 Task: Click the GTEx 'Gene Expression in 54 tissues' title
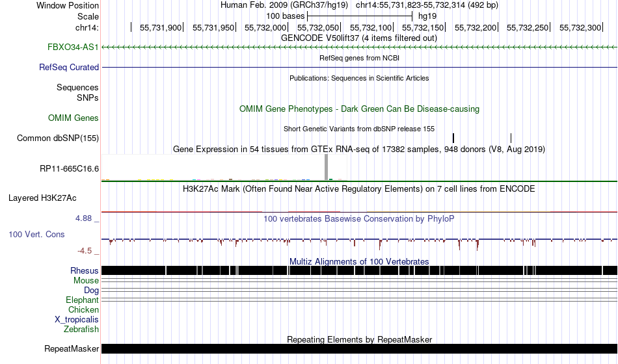coord(359,149)
